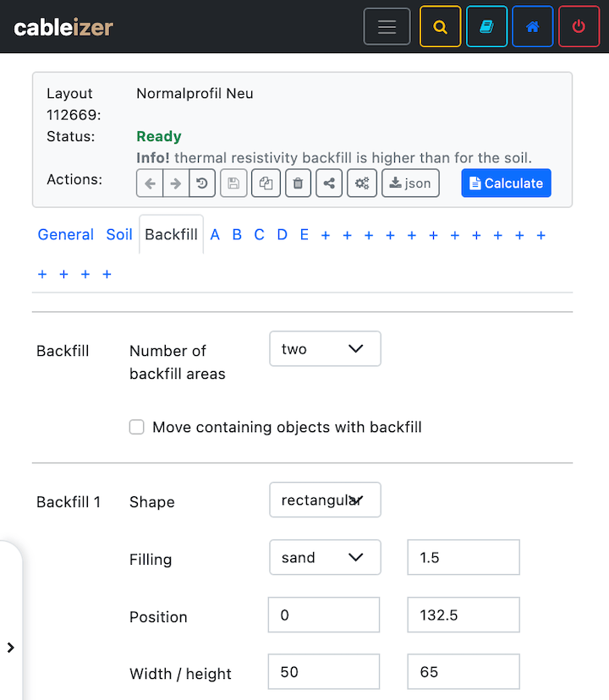Click the Width field containing 50
609x700 pixels.
[324, 671]
